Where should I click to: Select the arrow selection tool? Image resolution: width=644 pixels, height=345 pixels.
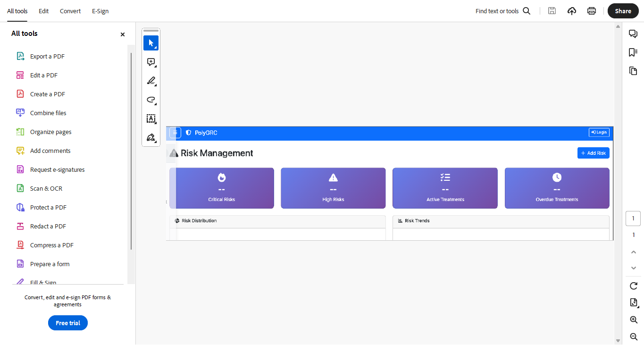click(x=151, y=43)
